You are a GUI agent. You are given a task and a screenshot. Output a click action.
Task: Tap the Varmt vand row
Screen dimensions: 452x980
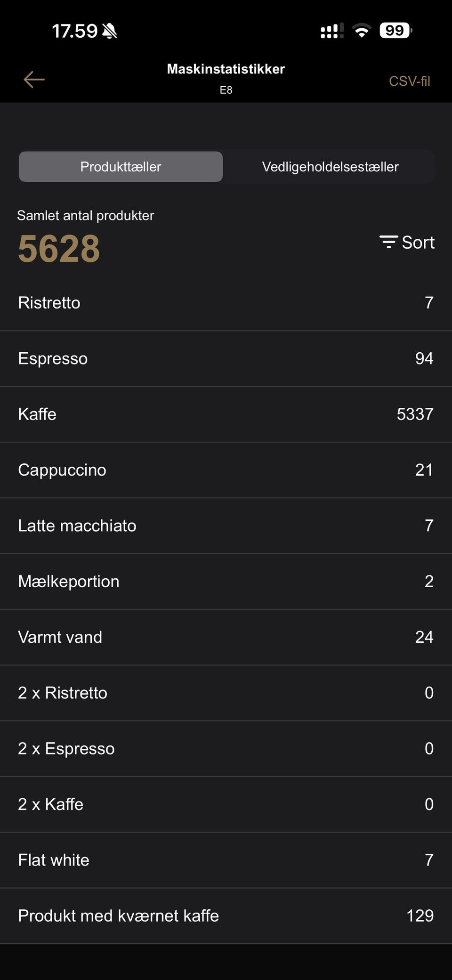click(226, 637)
